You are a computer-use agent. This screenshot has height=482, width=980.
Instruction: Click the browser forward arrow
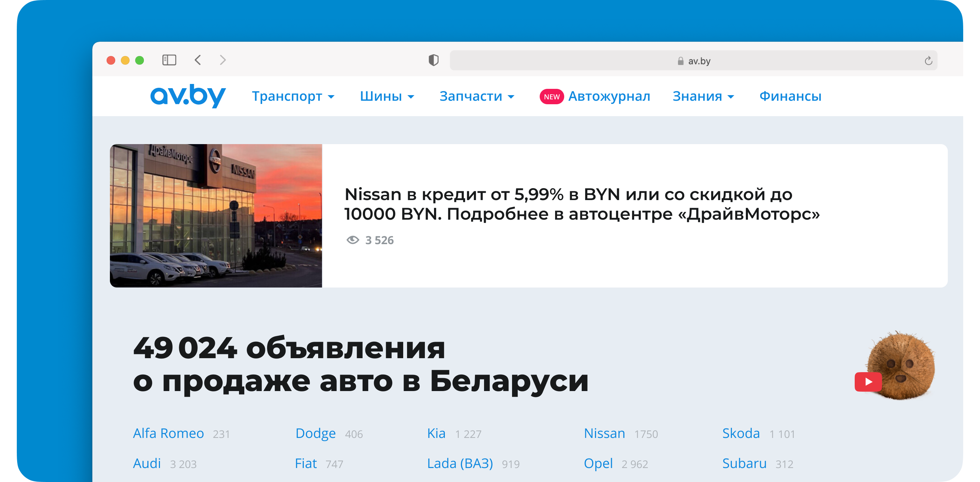pos(223,60)
